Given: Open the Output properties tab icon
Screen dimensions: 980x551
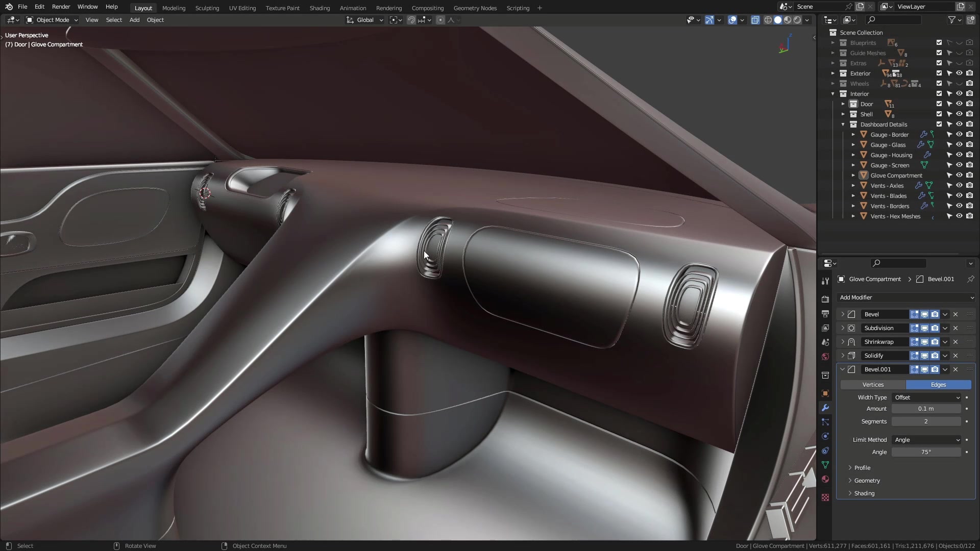Looking at the screenshot, I should (825, 314).
